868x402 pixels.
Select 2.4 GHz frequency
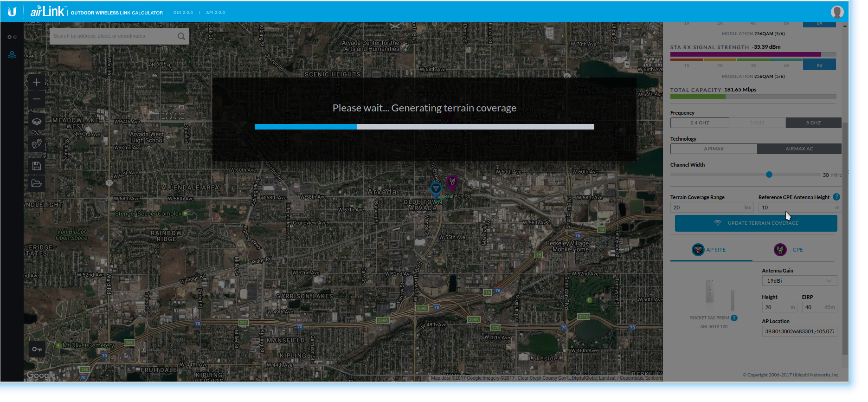[700, 123]
